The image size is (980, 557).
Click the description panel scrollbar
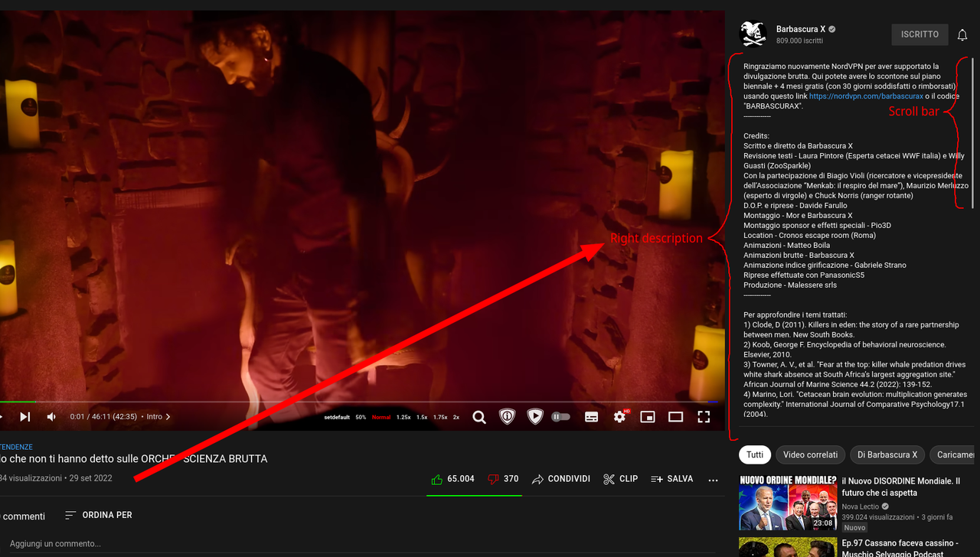pyautogui.click(x=972, y=134)
